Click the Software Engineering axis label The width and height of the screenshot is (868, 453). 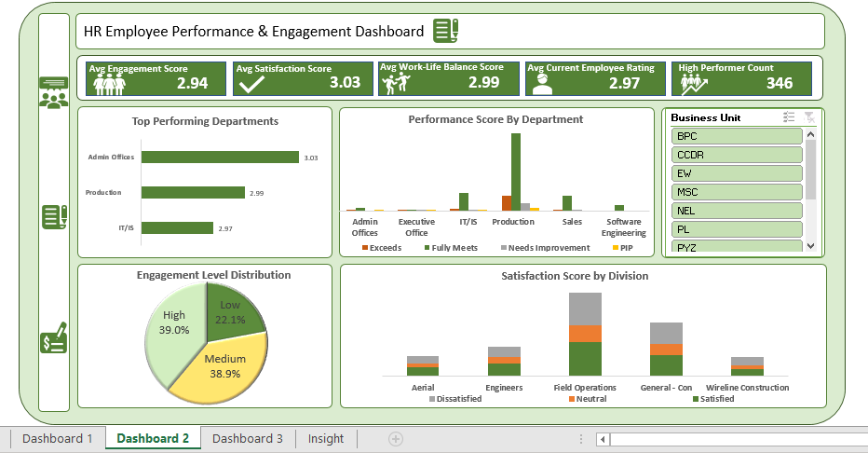click(624, 227)
